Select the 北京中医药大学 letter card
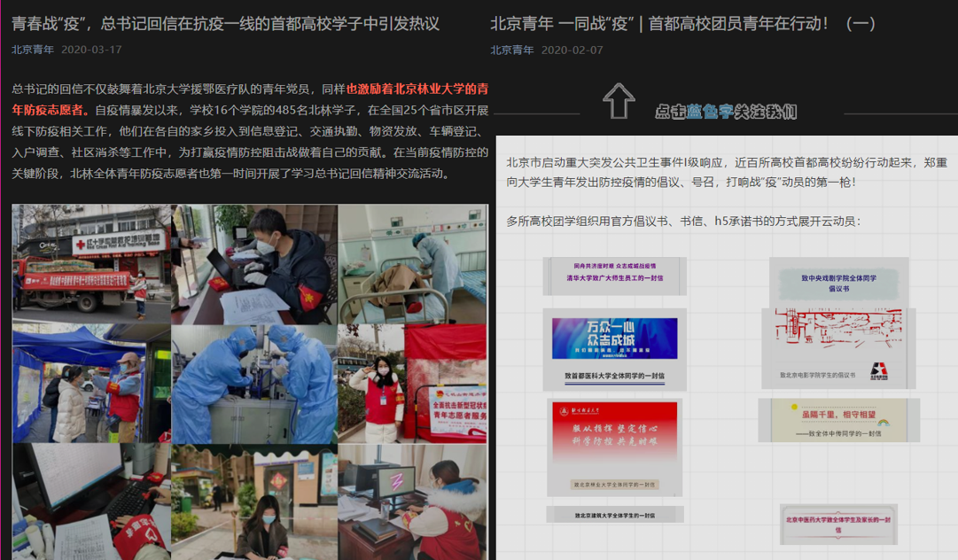The height and width of the screenshot is (560, 958). 838,524
